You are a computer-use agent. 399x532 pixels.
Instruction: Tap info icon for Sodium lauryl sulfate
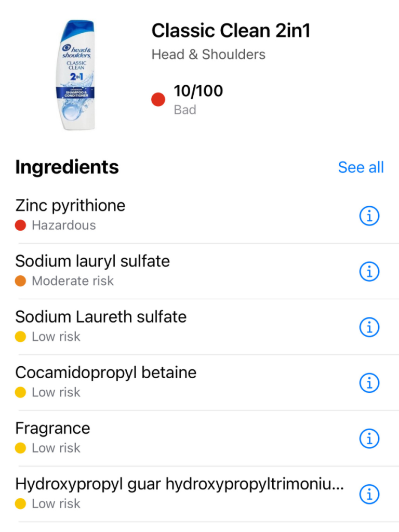click(369, 271)
